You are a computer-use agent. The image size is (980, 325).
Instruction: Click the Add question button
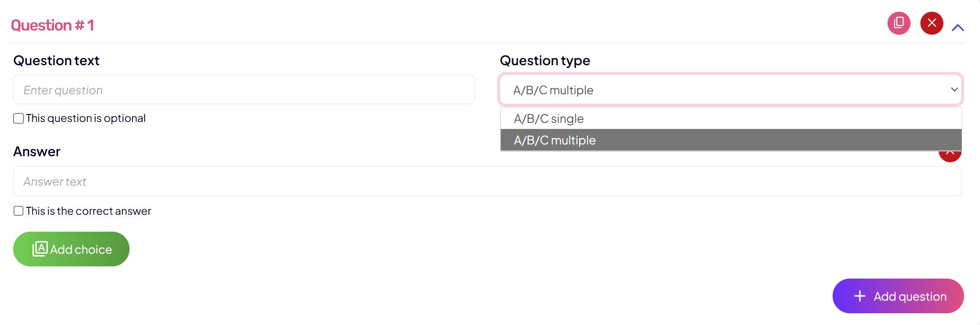[898, 296]
